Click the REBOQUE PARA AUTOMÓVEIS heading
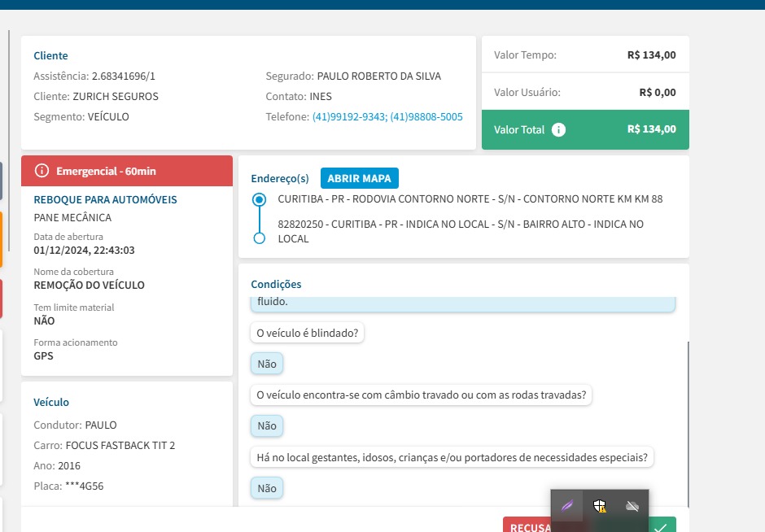Viewport: 765px width, 532px height. pyautogui.click(x=105, y=199)
